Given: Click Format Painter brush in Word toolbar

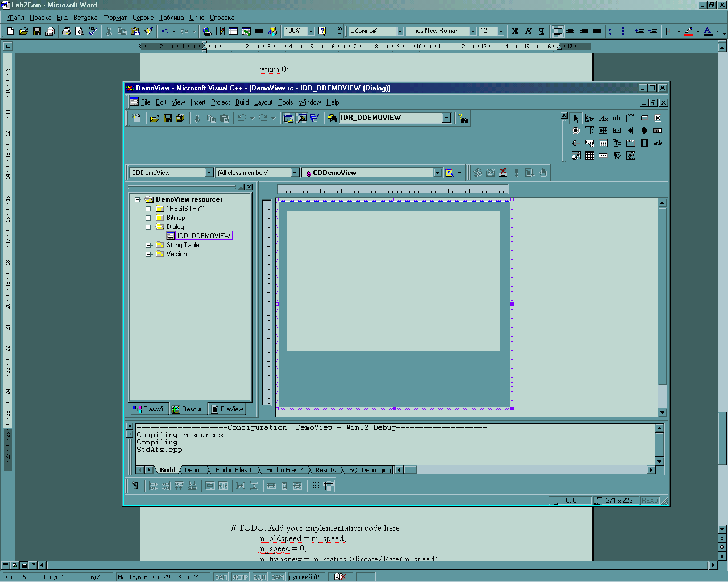Looking at the screenshot, I should (x=148, y=31).
